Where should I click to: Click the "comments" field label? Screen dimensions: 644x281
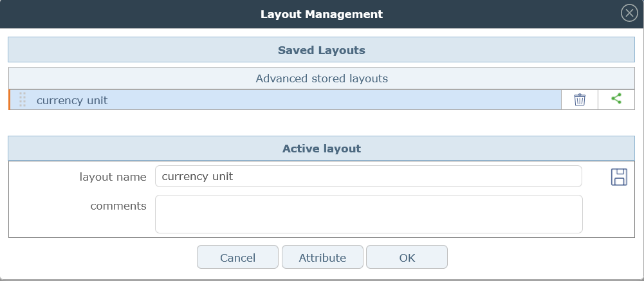(118, 206)
